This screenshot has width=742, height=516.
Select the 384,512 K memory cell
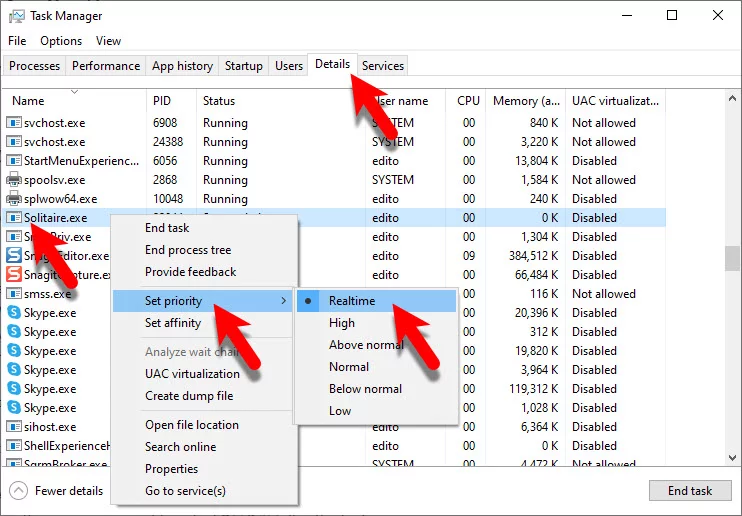[533, 256]
